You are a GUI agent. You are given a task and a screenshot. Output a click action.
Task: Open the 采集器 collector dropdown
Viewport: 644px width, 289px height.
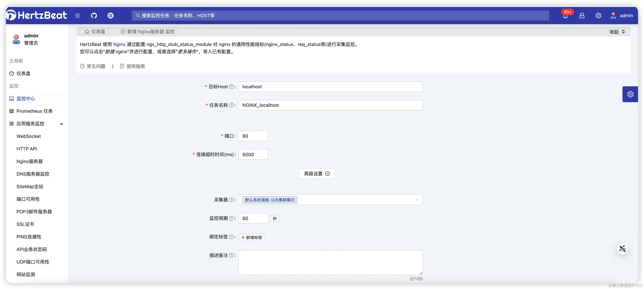(x=331, y=200)
